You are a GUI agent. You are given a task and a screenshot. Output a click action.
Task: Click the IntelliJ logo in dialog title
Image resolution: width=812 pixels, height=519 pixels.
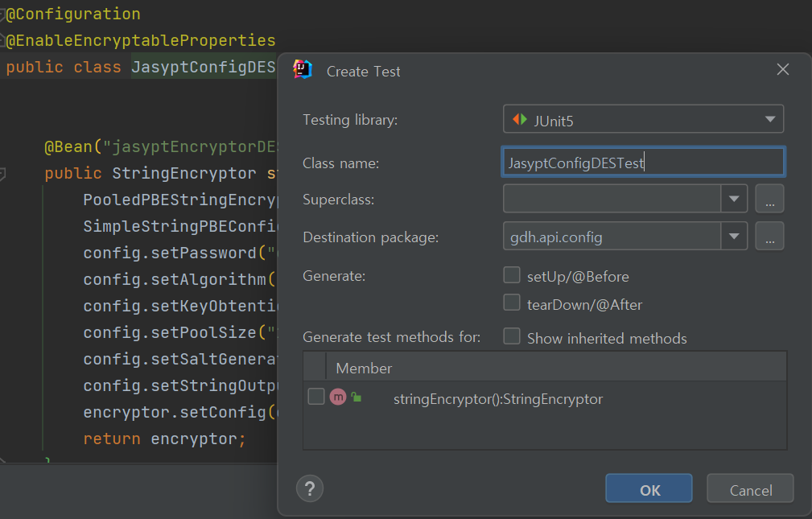303,70
